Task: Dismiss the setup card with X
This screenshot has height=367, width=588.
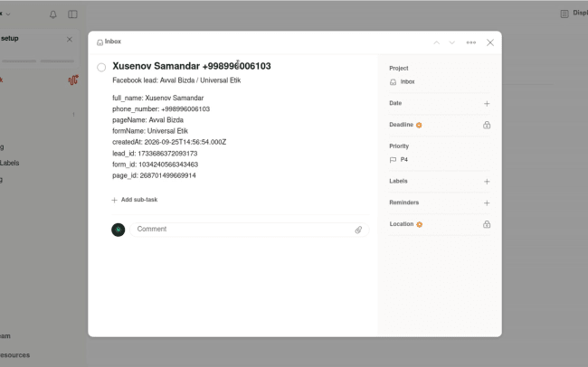Action: click(70, 40)
